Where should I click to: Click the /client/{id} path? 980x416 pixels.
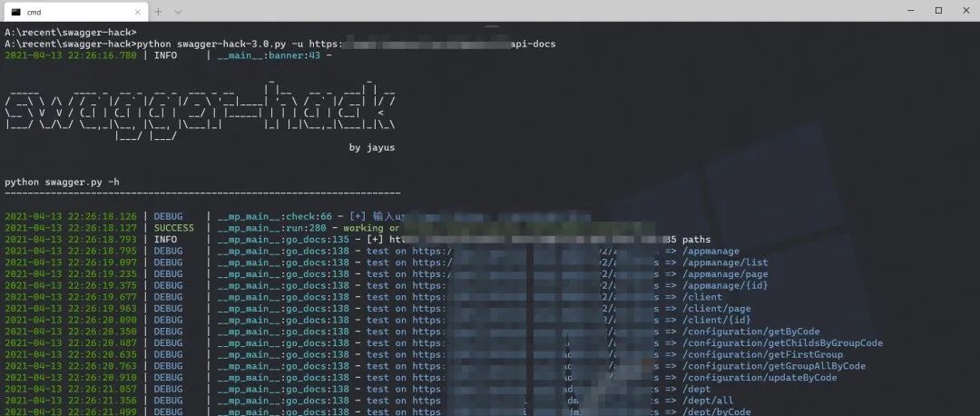[x=716, y=320]
